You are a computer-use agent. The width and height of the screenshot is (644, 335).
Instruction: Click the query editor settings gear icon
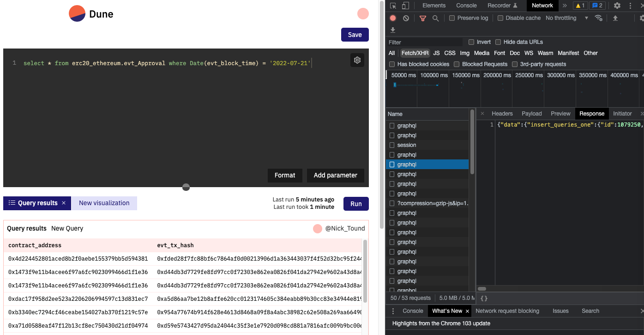pyautogui.click(x=357, y=60)
